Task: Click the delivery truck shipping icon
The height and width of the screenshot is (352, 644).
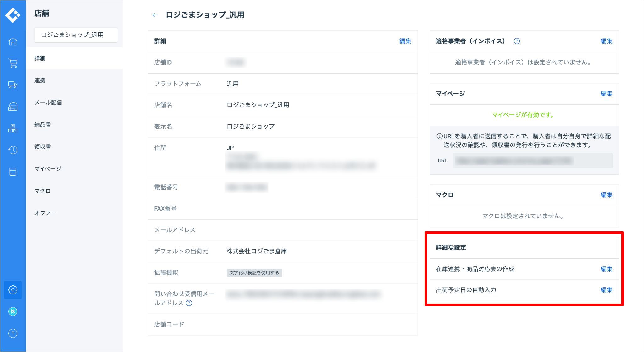Action: (x=13, y=85)
